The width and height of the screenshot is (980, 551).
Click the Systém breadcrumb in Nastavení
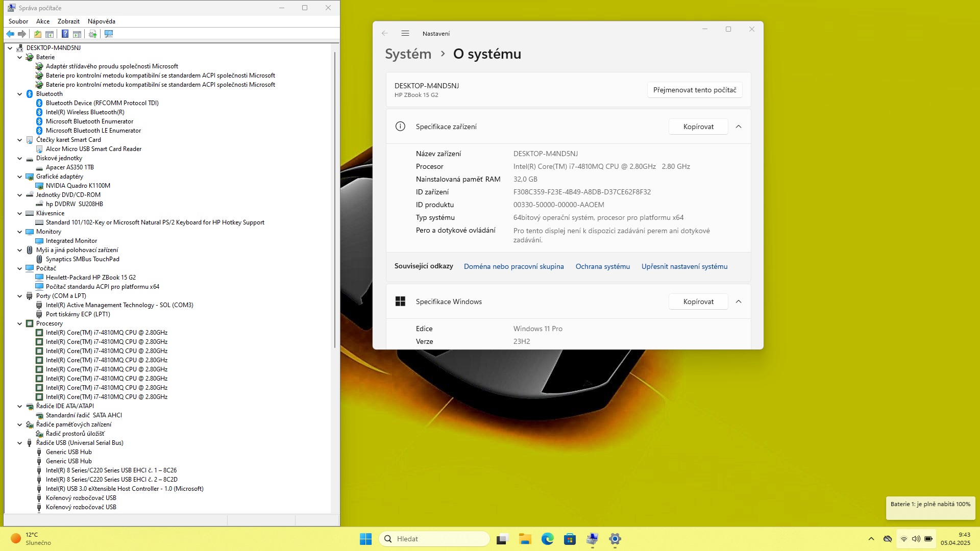408,54
